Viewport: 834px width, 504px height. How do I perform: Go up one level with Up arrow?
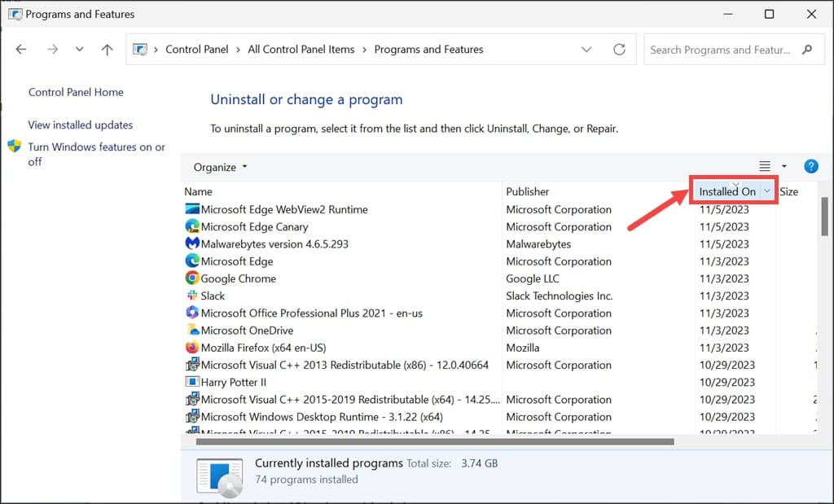tap(107, 50)
